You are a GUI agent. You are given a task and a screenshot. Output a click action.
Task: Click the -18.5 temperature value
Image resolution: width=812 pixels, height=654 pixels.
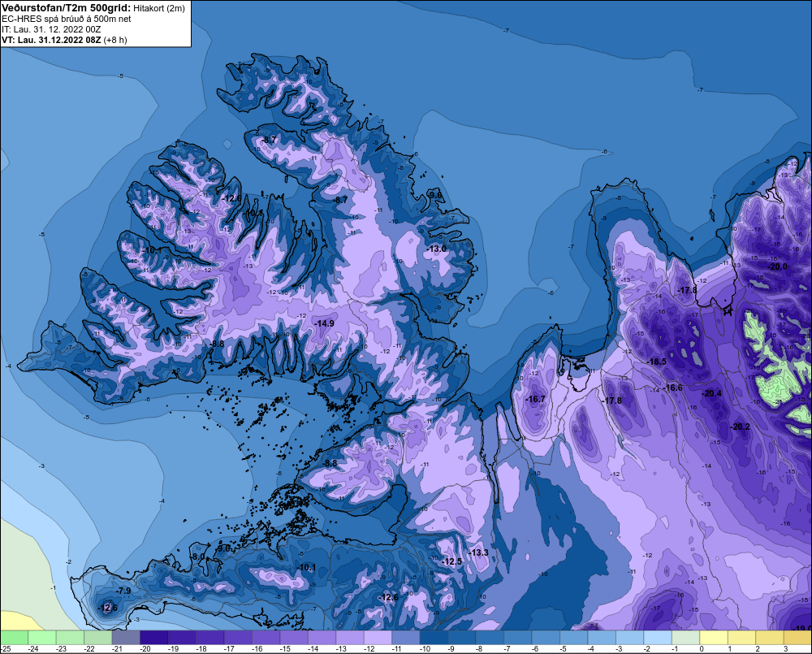[657, 362]
